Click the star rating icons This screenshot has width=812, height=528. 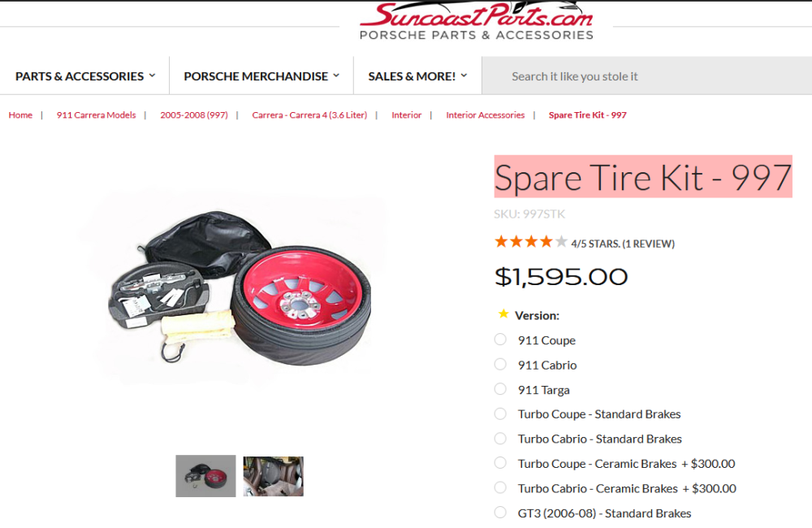pos(531,242)
